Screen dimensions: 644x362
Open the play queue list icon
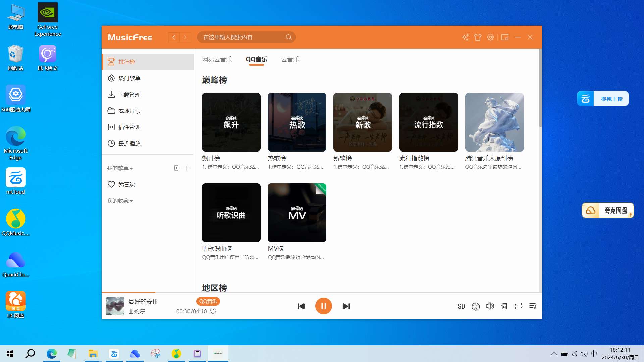point(533,306)
